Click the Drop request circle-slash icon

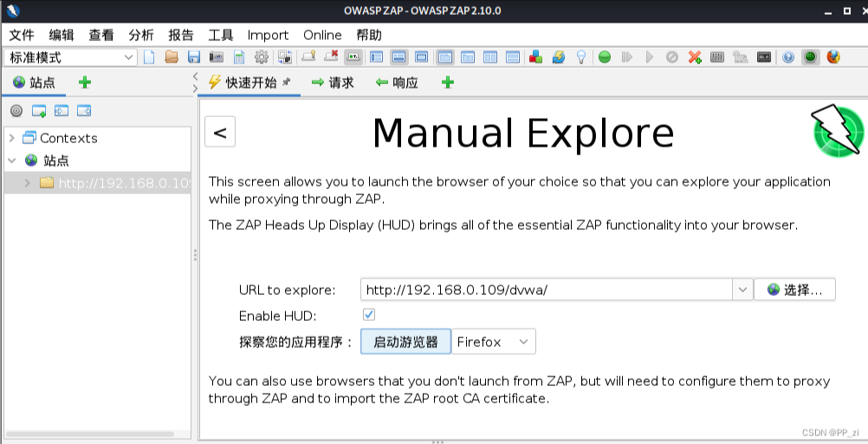point(672,57)
